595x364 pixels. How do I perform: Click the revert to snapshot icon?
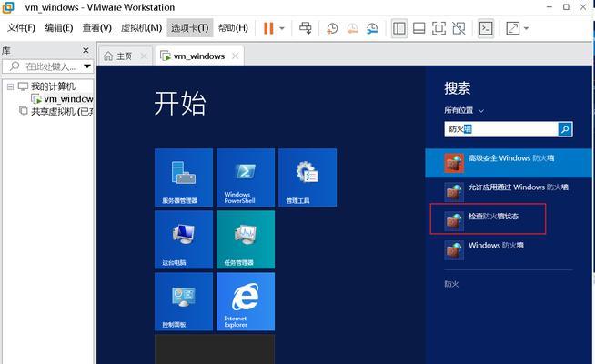[352, 28]
